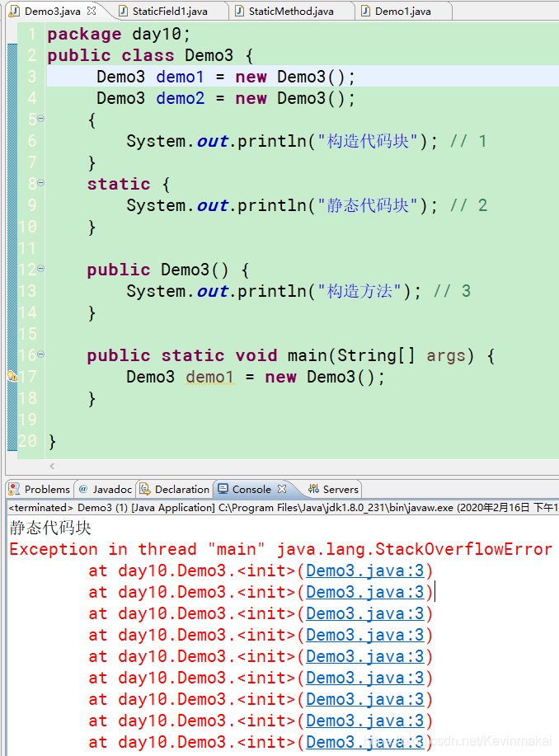This screenshot has width=559, height=756.
Task: Close the Console view tab
Action: [282, 489]
